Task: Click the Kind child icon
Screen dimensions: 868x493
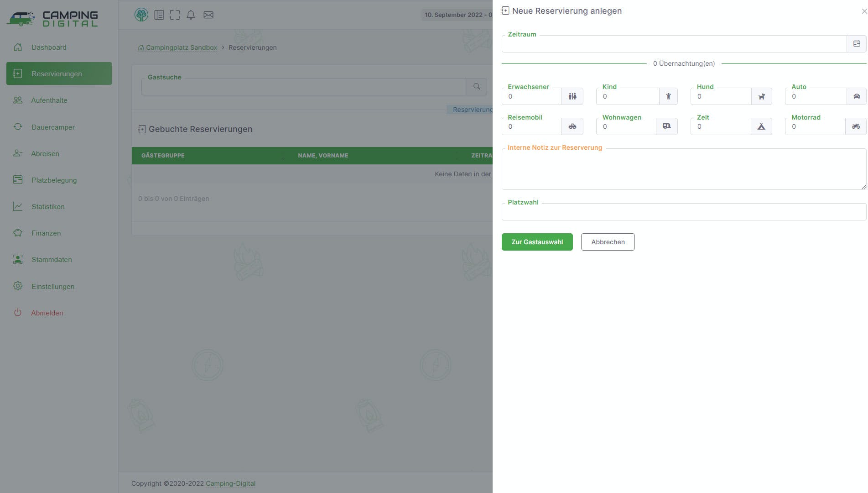Action: (668, 96)
